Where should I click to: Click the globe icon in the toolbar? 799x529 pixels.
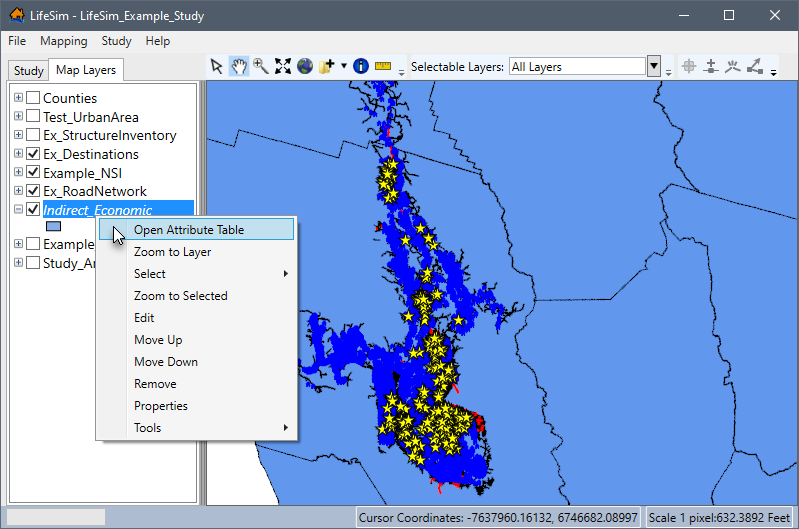pyautogui.click(x=305, y=66)
